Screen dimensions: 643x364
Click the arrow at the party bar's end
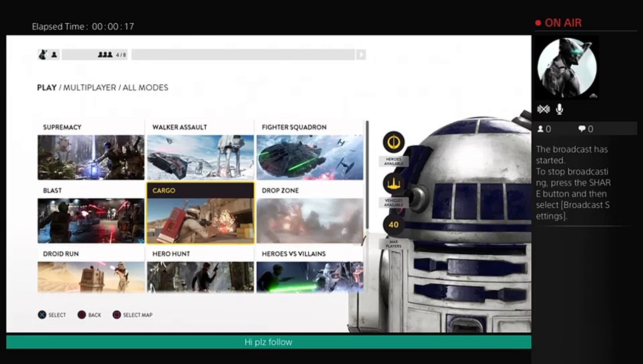[x=360, y=55]
